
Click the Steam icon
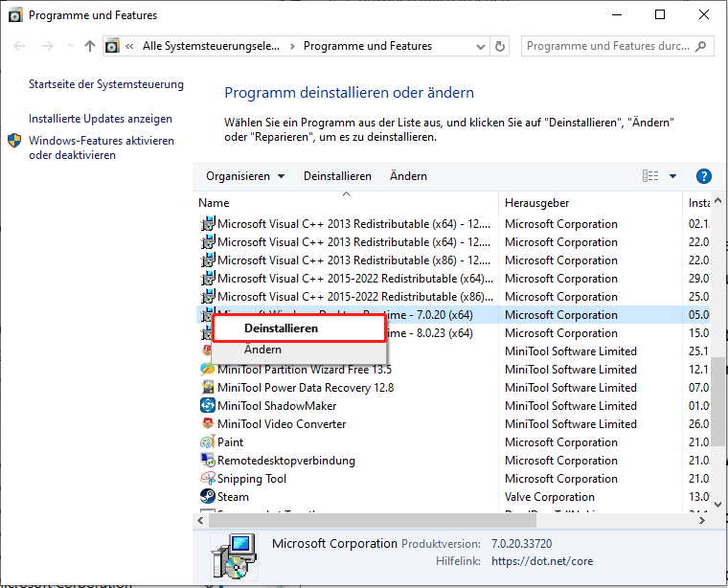point(208,496)
